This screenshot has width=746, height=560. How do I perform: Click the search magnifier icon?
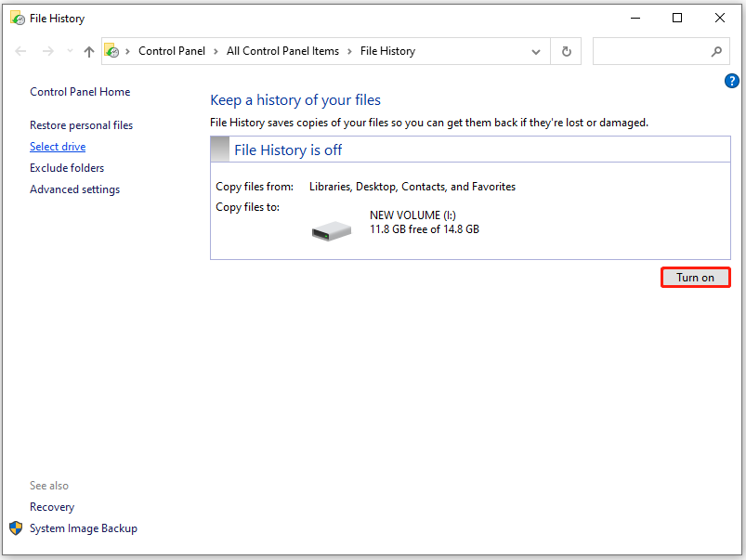[x=716, y=51]
